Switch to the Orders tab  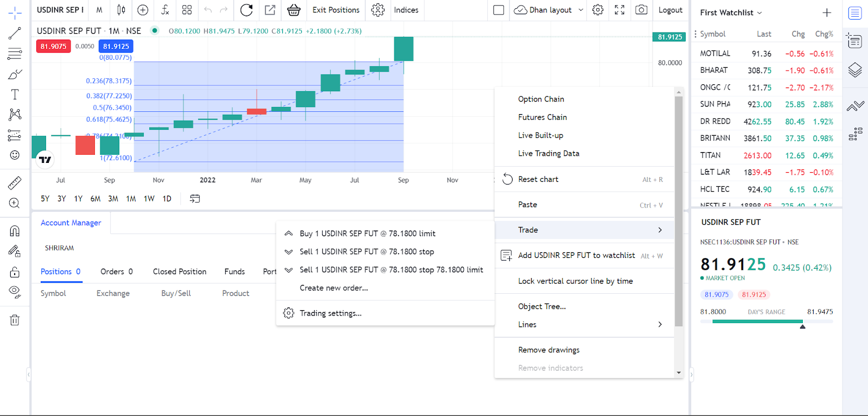point(116,272)
